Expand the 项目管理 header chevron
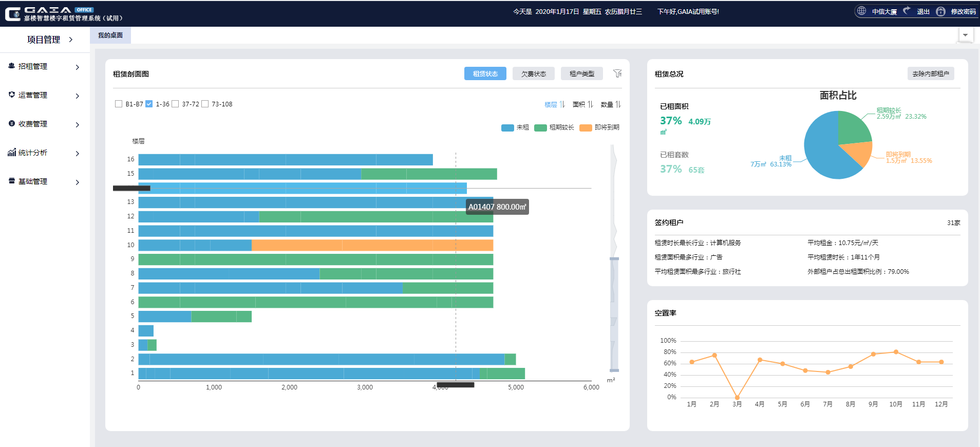The image size is (980, 447). point(70,40)
